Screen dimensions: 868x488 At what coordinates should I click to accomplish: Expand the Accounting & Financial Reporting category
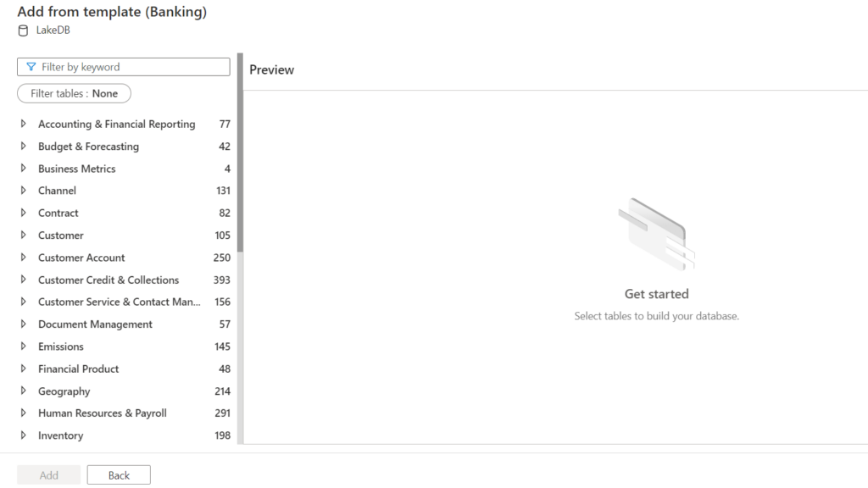(23, 124)
